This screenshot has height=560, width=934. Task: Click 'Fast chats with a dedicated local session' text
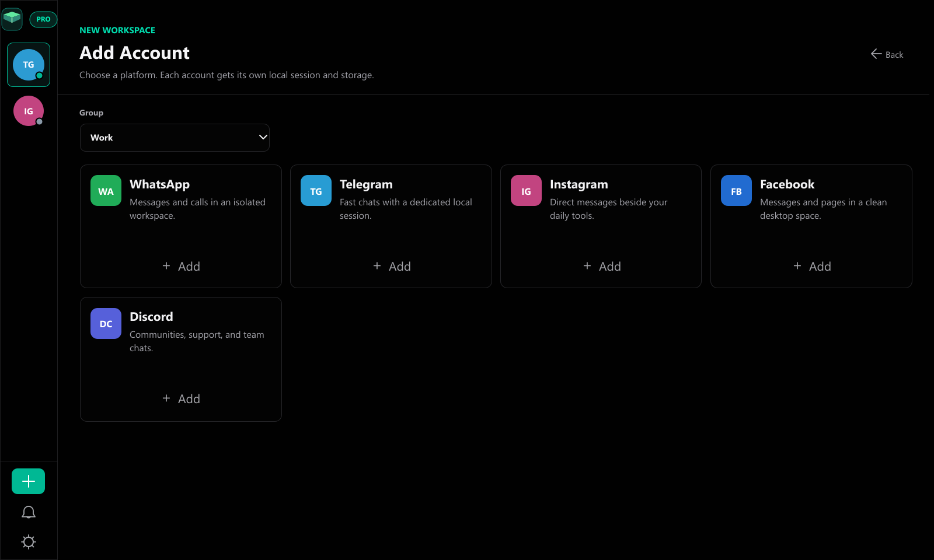[x=406, y=209]
